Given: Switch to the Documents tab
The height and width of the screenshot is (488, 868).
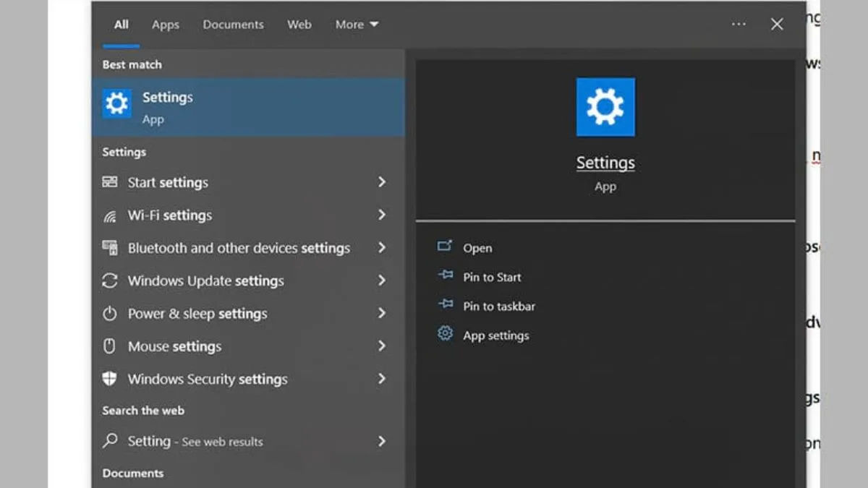Looking at the screenshot, I should point(233,24).
